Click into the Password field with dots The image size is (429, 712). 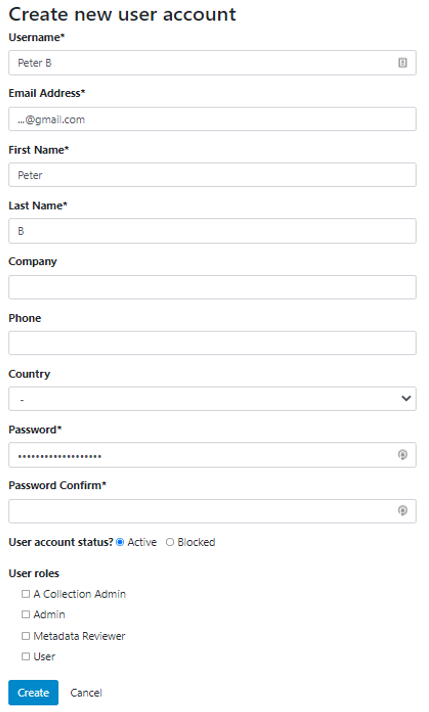(212, 455)
